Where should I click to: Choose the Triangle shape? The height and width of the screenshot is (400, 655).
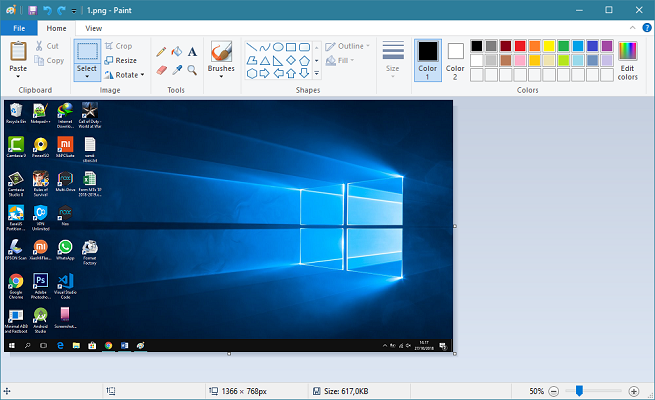[x=265, y=61]
